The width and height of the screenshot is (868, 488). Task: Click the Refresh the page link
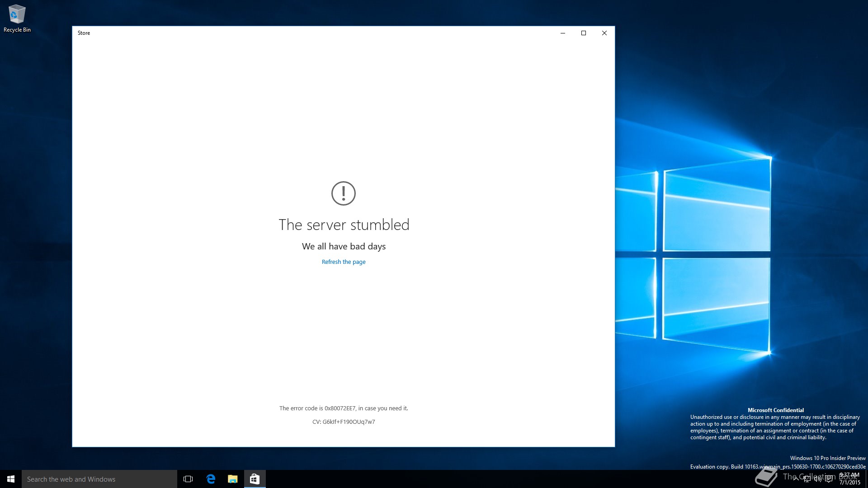[x=344, y=262]
